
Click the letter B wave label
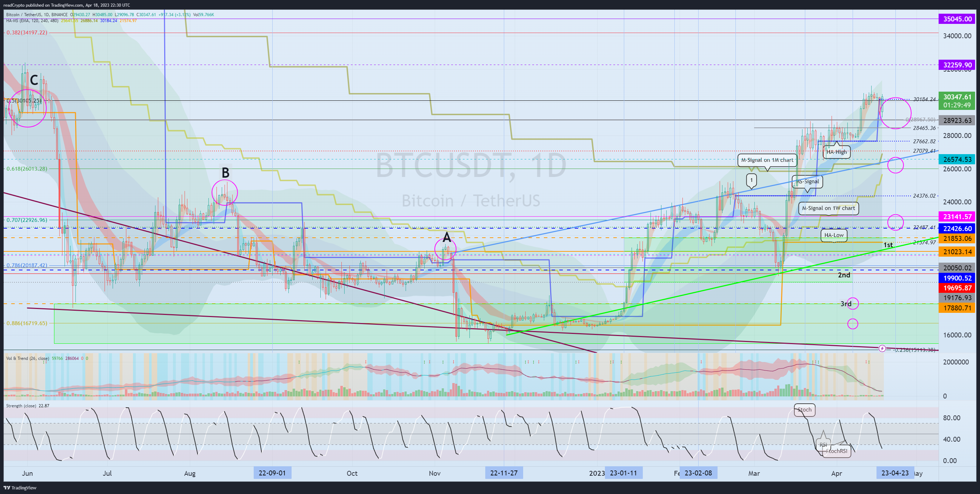pos(225,173)
